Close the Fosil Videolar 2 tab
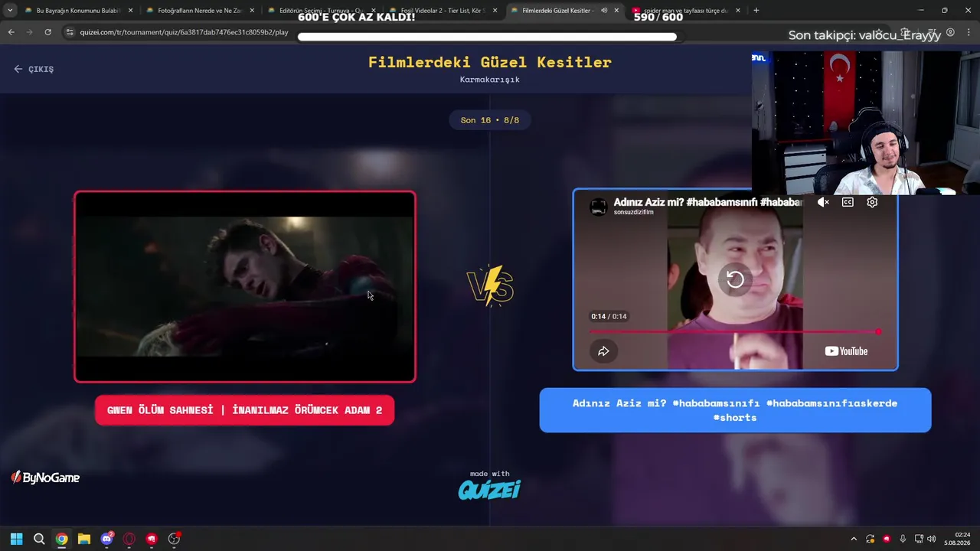 click(x=495, y=11)
